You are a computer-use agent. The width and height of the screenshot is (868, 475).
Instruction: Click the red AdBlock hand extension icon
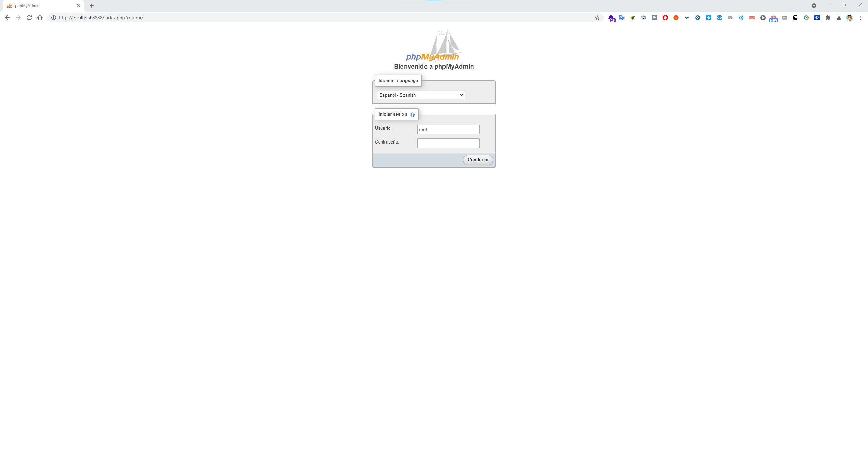665,18
